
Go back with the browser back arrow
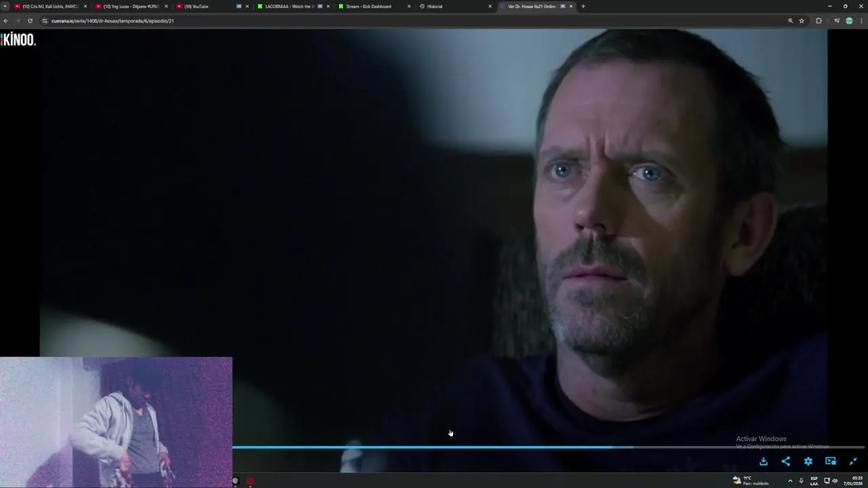[x=6, y=21]
